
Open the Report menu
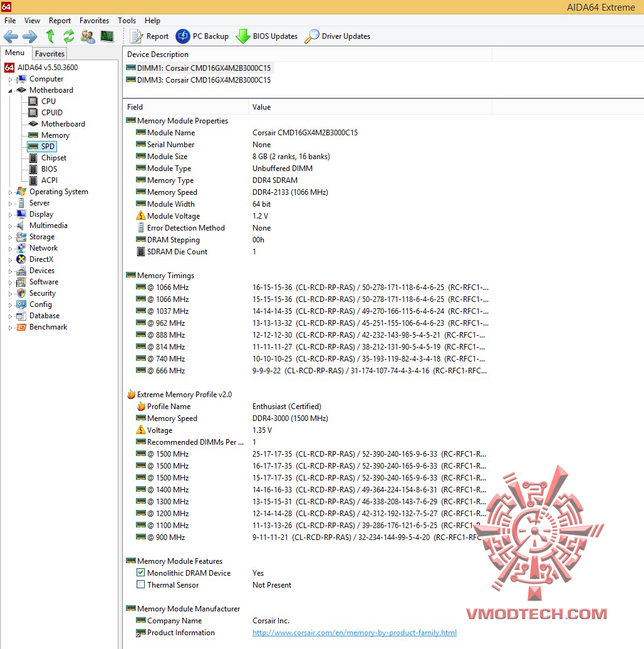pyautogui.click(x=60, y=21)
